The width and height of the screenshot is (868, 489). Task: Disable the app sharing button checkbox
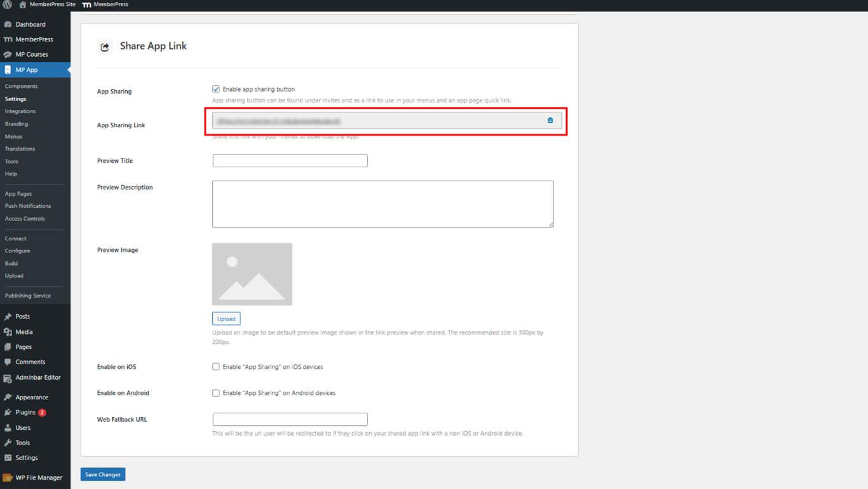point(216,89)
